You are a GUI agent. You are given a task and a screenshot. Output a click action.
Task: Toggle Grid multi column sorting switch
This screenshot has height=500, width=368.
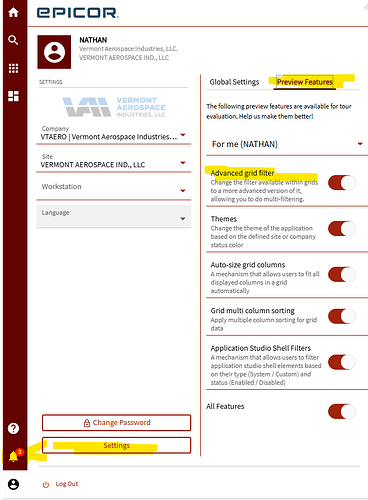coord(342,316)
